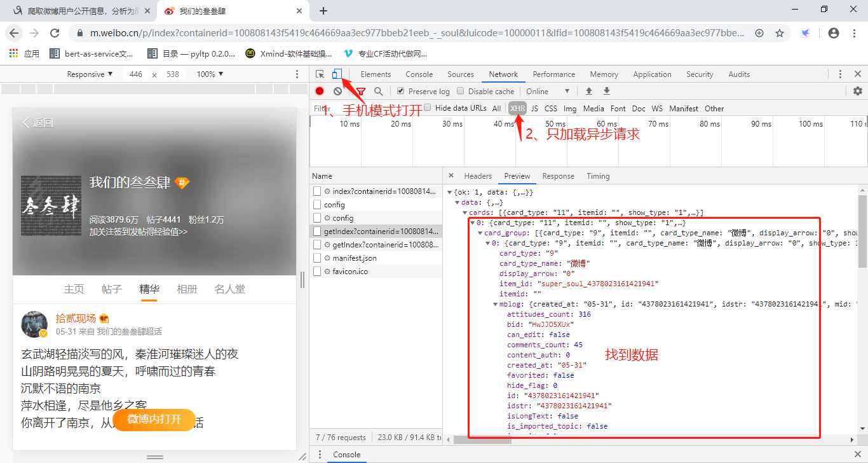Switch to the Console panel tab
Image resolution: width=868 pixels, height=463 pixels.
click(x=419, y=74)
